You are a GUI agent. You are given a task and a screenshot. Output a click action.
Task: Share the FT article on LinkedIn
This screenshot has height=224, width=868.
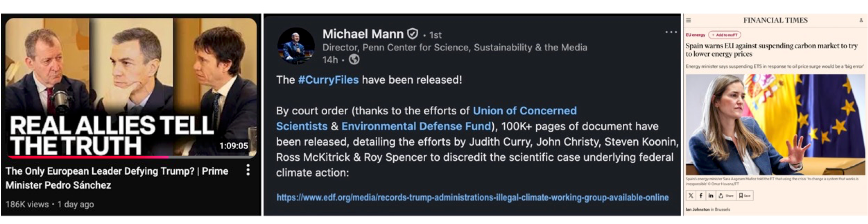711,196
